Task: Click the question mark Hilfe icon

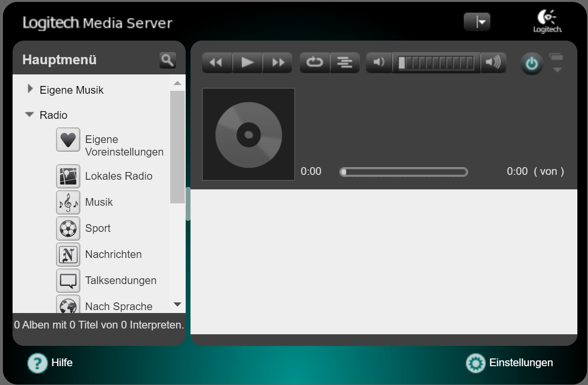Action: pos(37,363)
